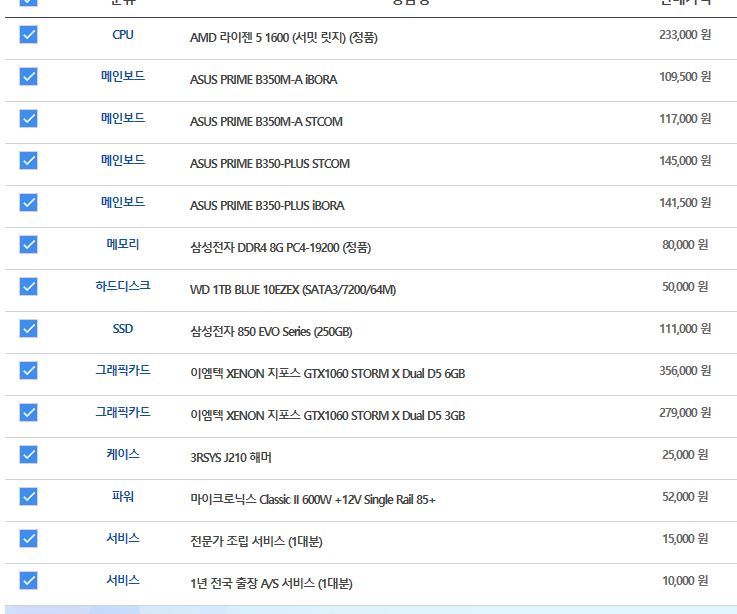The image size is (737, 614).
Task: Open the 파워 category link
Action: pyautogui.click(x=123, y=496)
